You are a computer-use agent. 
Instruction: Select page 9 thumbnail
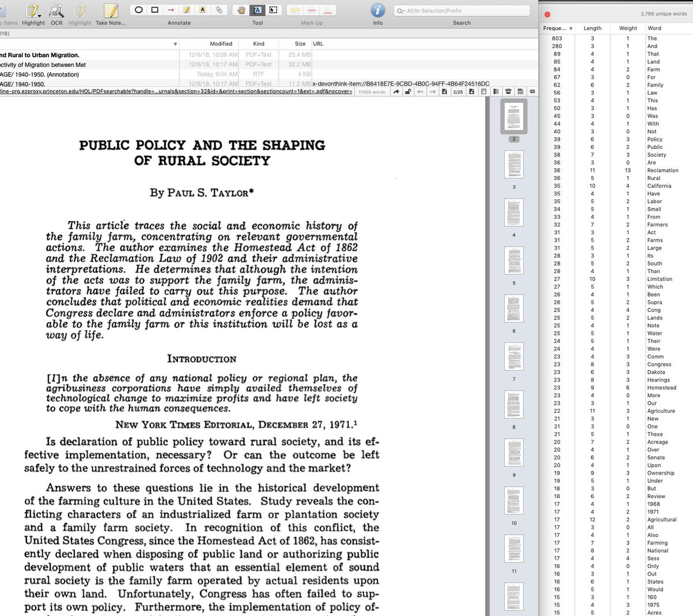(x=513, y=453)
